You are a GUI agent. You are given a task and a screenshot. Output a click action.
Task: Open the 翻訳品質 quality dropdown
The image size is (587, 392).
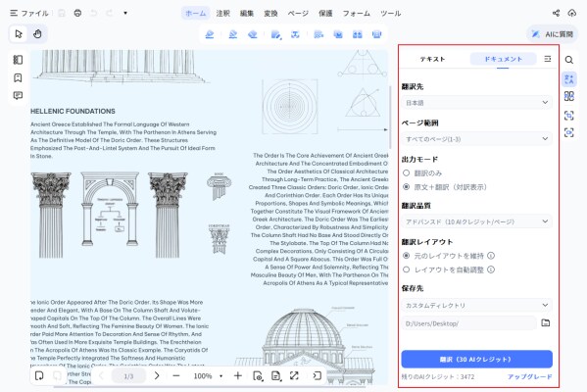tap(476, 221)
